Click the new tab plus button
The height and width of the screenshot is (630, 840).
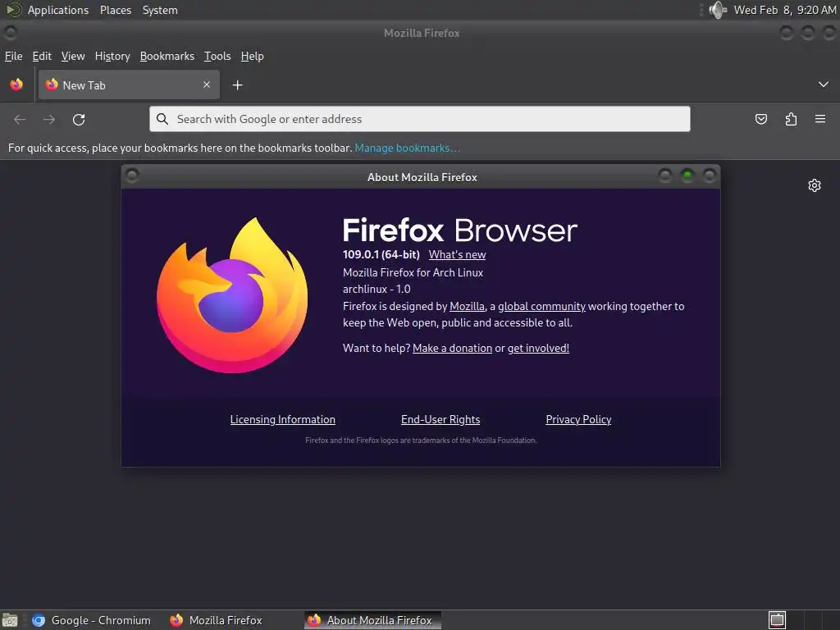(237, 85)
